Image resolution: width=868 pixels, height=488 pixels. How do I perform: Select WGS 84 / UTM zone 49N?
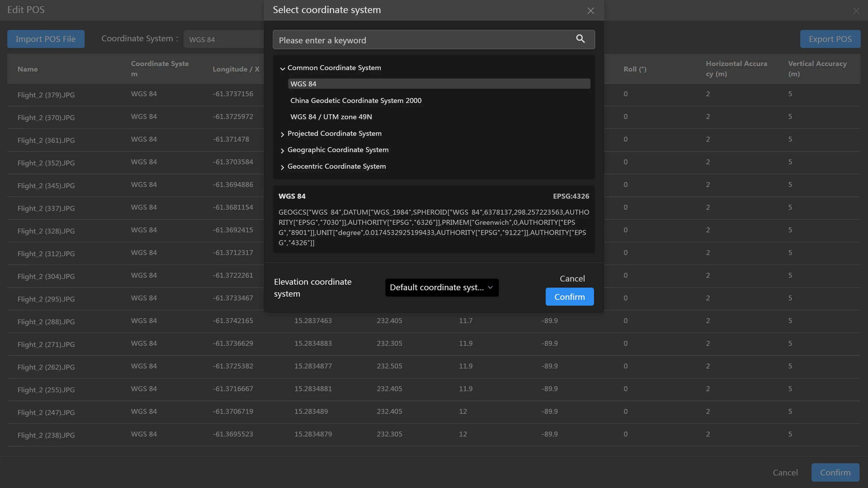click(331, 117)
